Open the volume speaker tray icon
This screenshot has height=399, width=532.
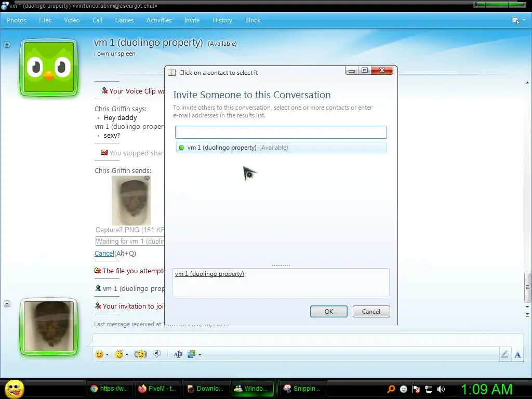(x=441, y=389)
